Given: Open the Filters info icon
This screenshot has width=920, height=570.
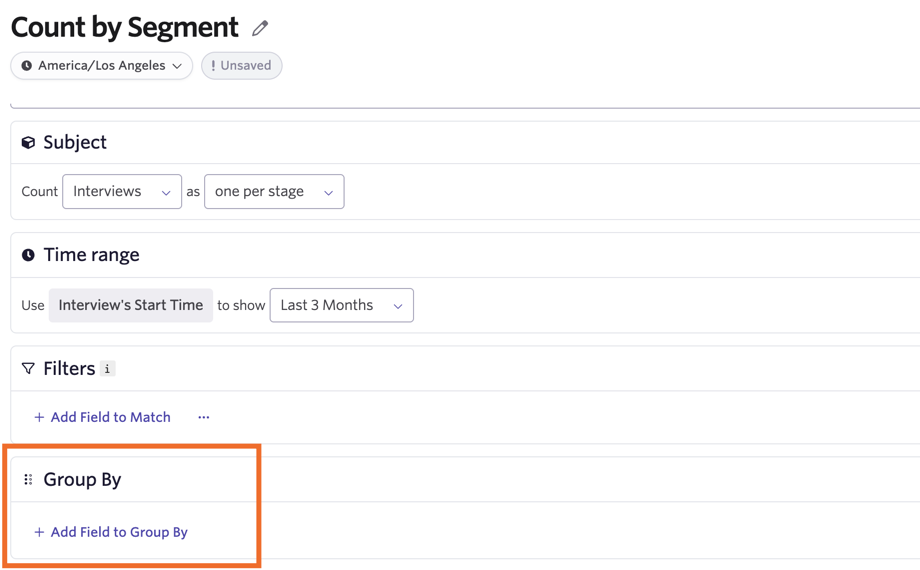Looking at the screenshot, I should tap(107, 369).
